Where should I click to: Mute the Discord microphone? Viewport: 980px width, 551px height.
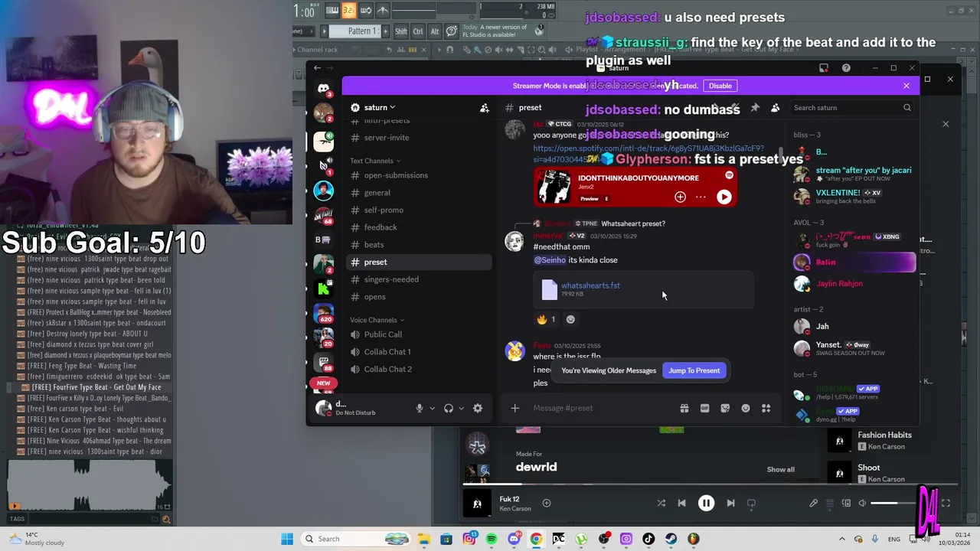coord(419,409)
